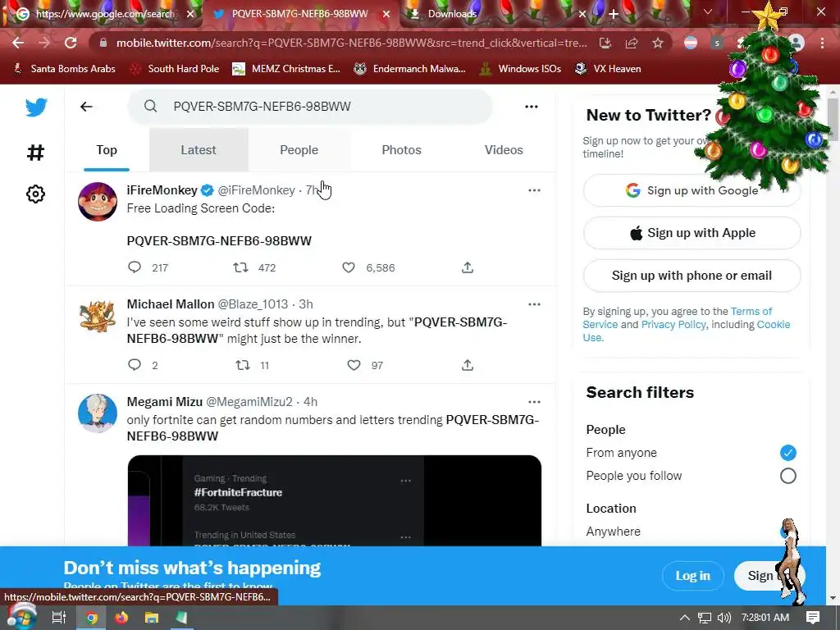Switch to the Latest tab
The width and height of the screenshot is (840, 630).
(199, 150)
